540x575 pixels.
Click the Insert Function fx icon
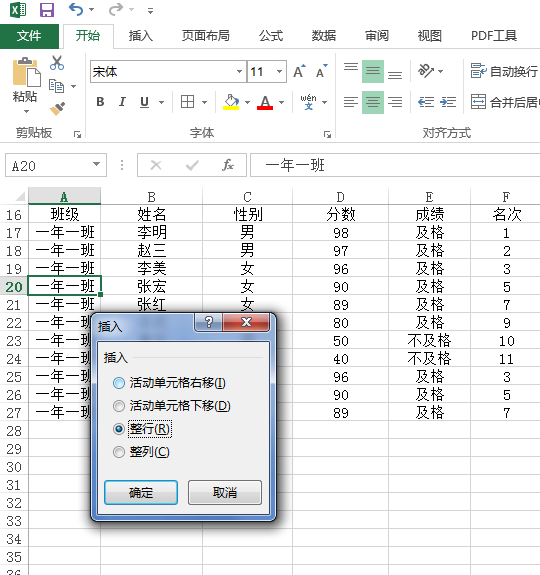point(228,165)
